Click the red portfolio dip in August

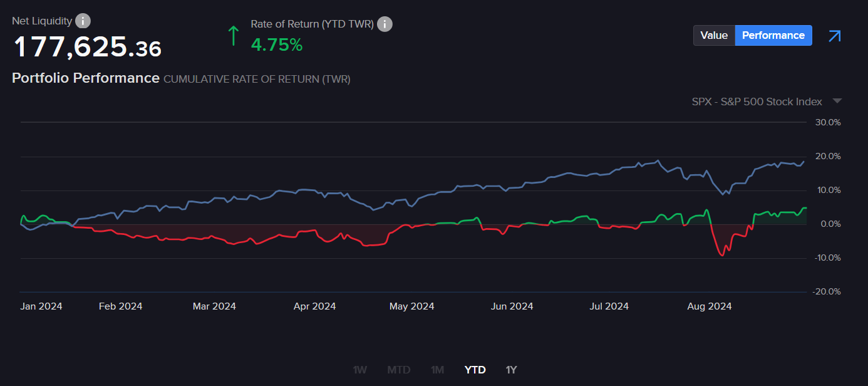point(723,253)
